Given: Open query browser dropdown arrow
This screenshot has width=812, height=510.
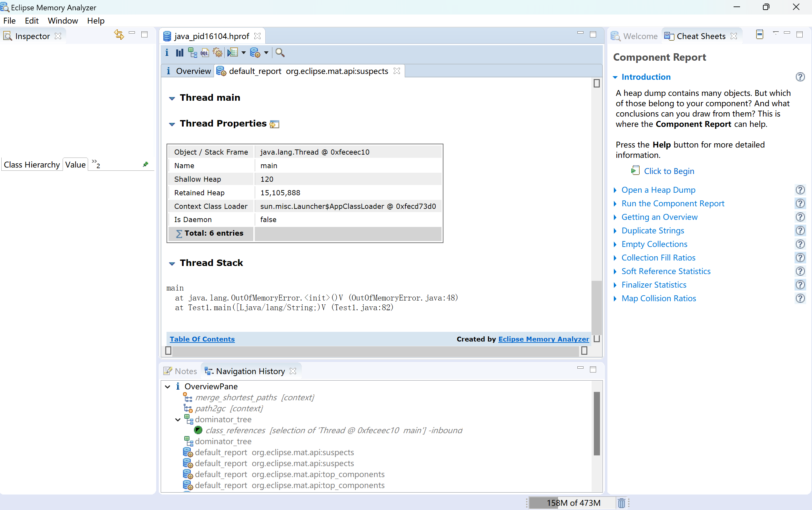Looking at the screenshot, I should click(244, 53).
